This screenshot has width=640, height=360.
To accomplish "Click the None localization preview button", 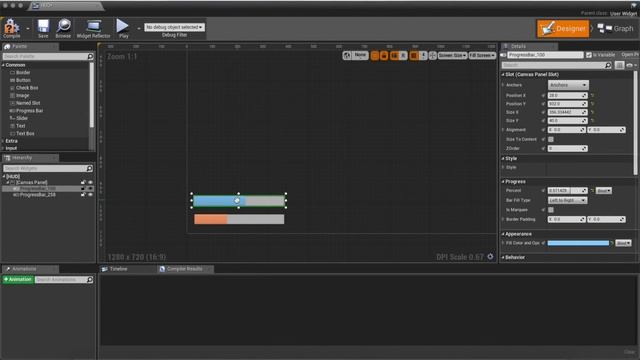I will (360, 55).
